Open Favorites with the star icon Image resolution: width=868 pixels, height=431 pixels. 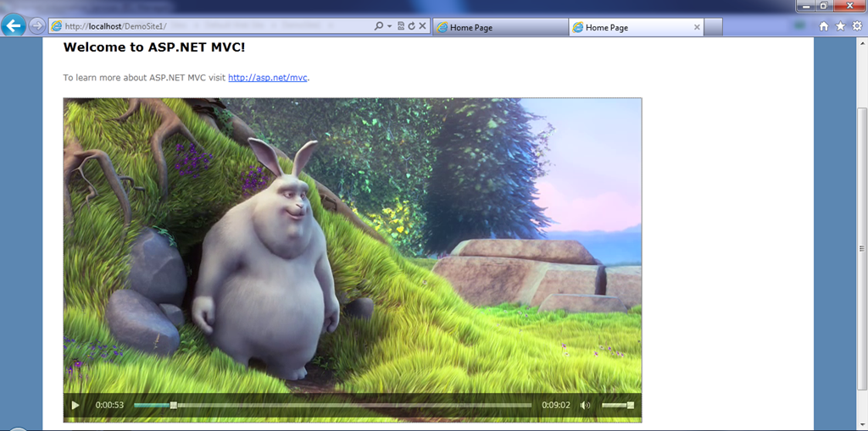click(840, 26)
